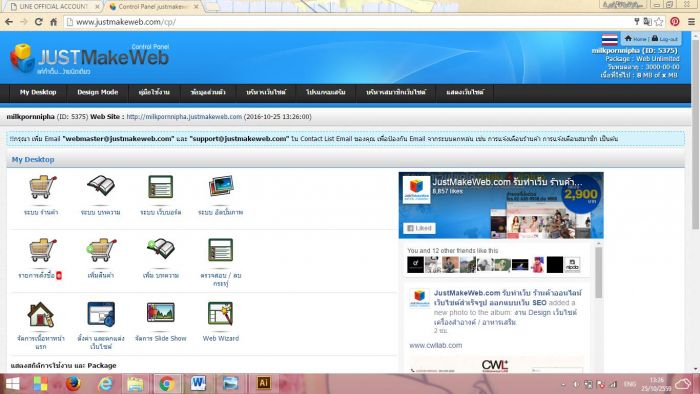
Task: Select the Design Mode menu item
Action: (x=97, y=92)
